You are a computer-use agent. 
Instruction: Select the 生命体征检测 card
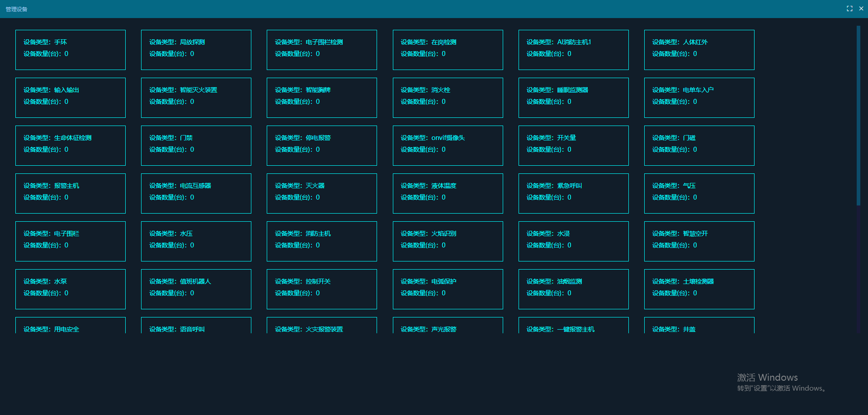[x=71, y=145]
